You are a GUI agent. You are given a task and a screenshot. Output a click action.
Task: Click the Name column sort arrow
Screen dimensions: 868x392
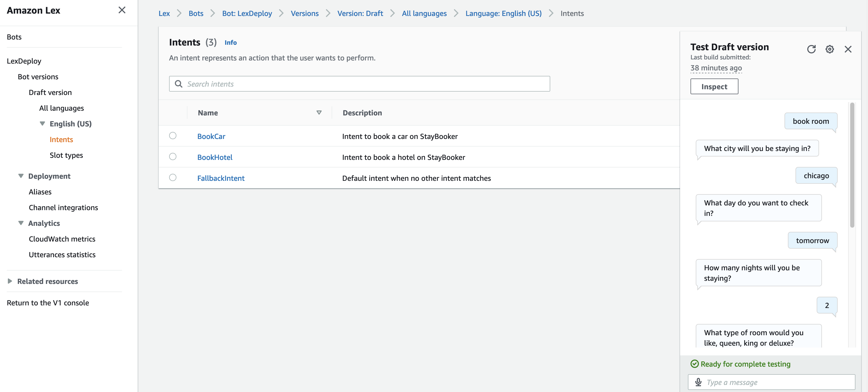[x=319, y=113]
